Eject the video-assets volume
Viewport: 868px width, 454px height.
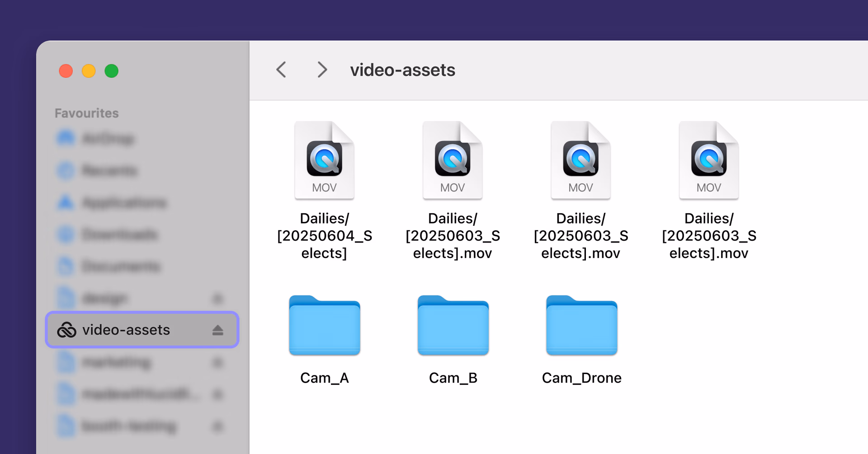tap(218, 330)
